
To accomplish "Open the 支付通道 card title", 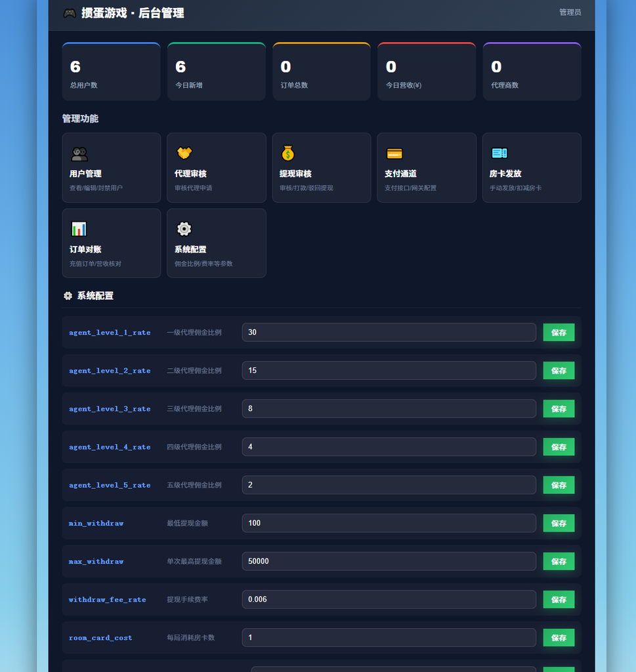I will tap(400, 173).
